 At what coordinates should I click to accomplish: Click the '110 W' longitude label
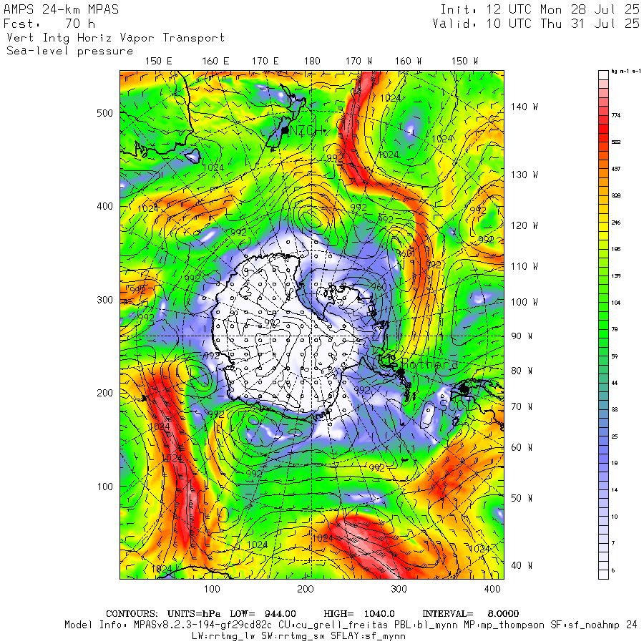(524, 267)
